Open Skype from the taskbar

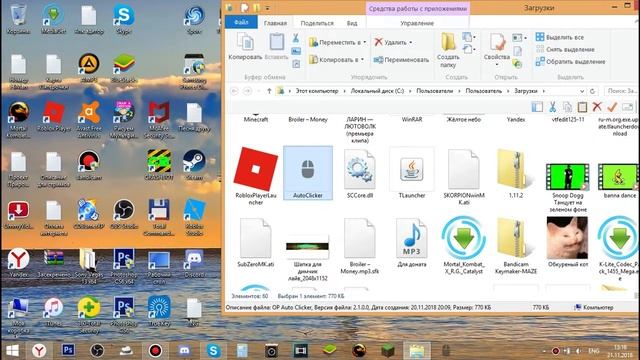(x=213, y=350)
